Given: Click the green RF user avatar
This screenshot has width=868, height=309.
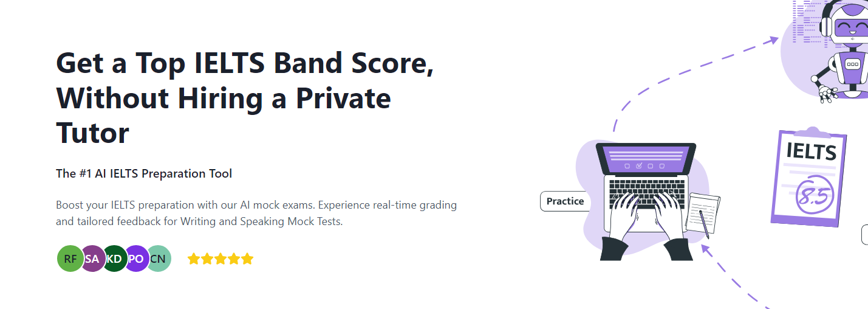Looking at the screenshot, I should (70, 259).
